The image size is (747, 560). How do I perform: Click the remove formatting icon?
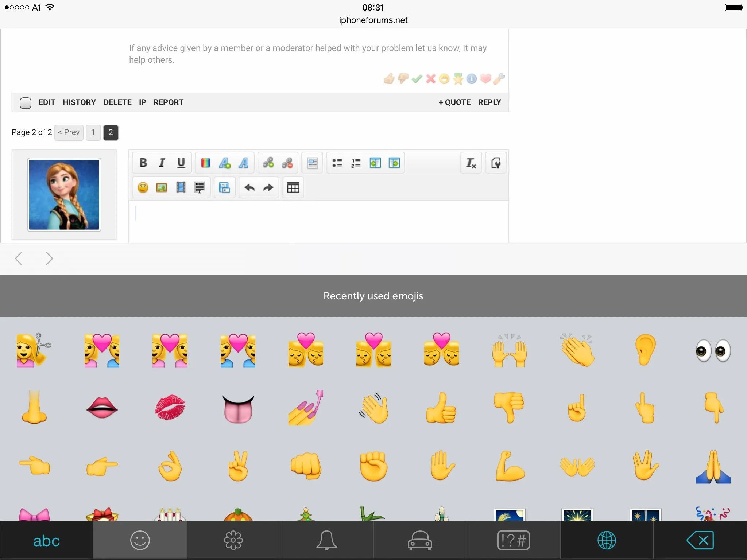[471, 163]
